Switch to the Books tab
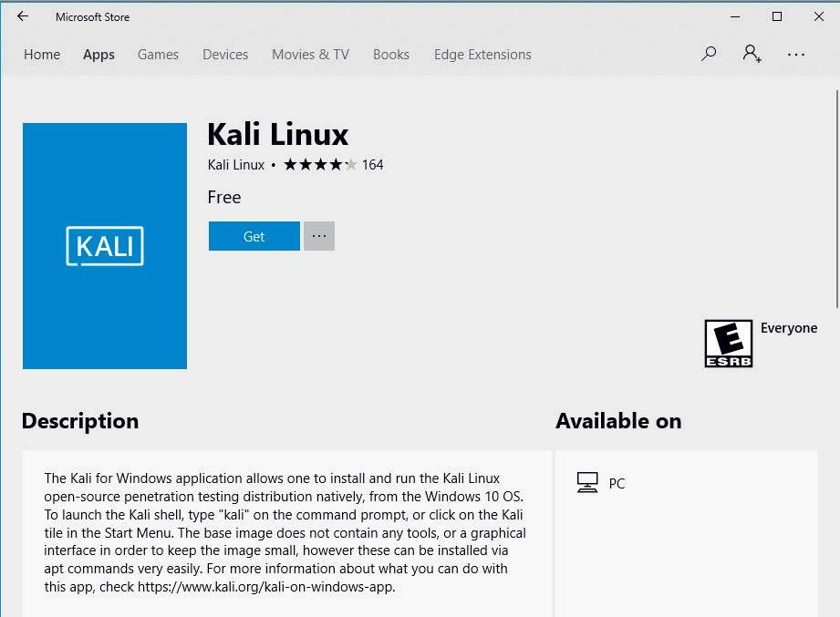This screenshot has height=617, width=840. pos(391,55)
